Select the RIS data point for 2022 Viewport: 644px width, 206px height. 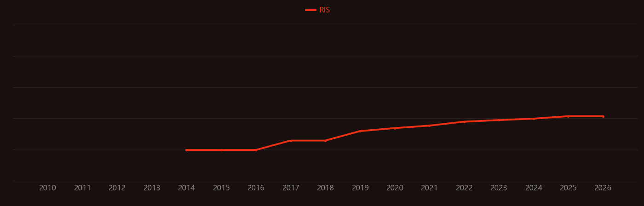pos(464,122)
